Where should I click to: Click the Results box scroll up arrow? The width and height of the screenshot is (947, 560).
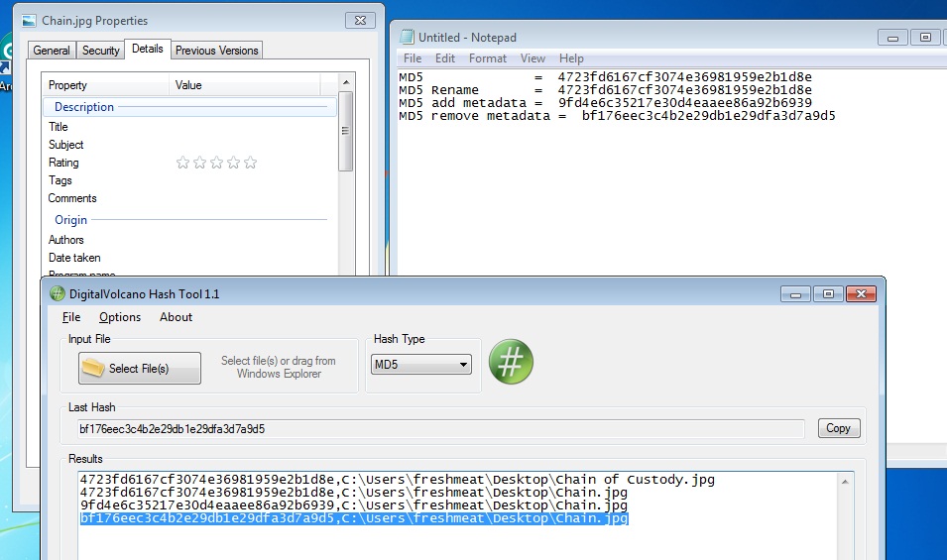click(845, 482)
